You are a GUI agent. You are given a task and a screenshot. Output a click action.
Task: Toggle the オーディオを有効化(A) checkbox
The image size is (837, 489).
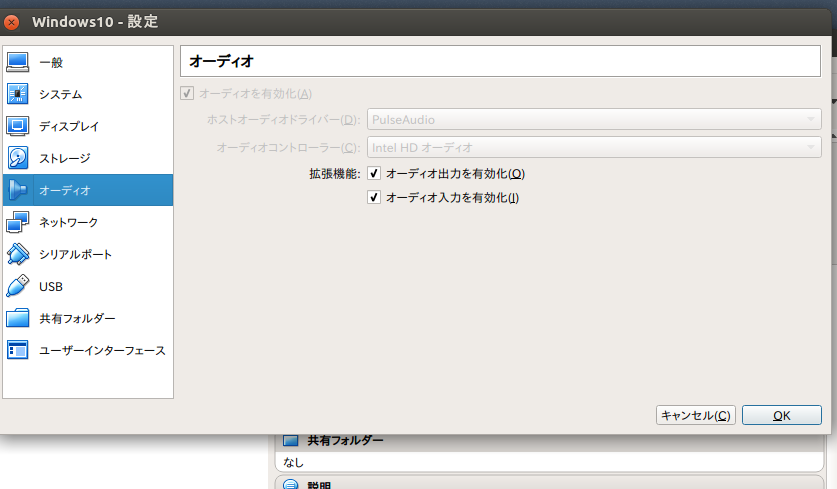pyautogui.click(x=187, y=93)
